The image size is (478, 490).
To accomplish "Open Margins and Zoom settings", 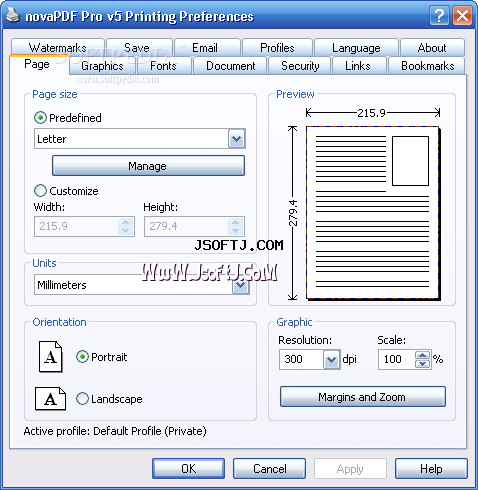I will tap(363, 397).
